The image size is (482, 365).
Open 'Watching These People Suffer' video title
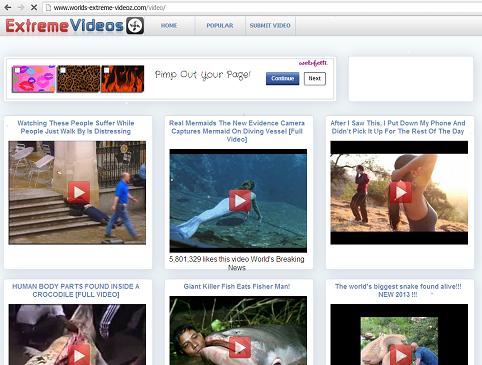tap(76, 127)
